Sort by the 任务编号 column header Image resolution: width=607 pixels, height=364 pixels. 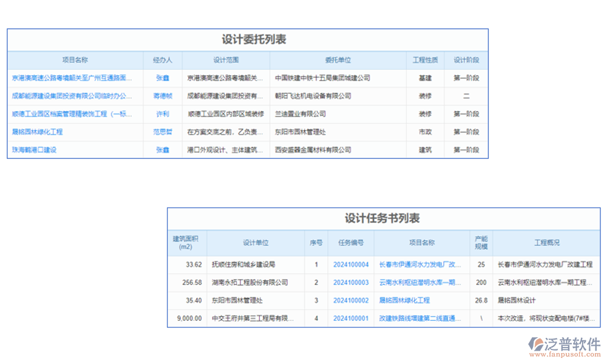351,243
